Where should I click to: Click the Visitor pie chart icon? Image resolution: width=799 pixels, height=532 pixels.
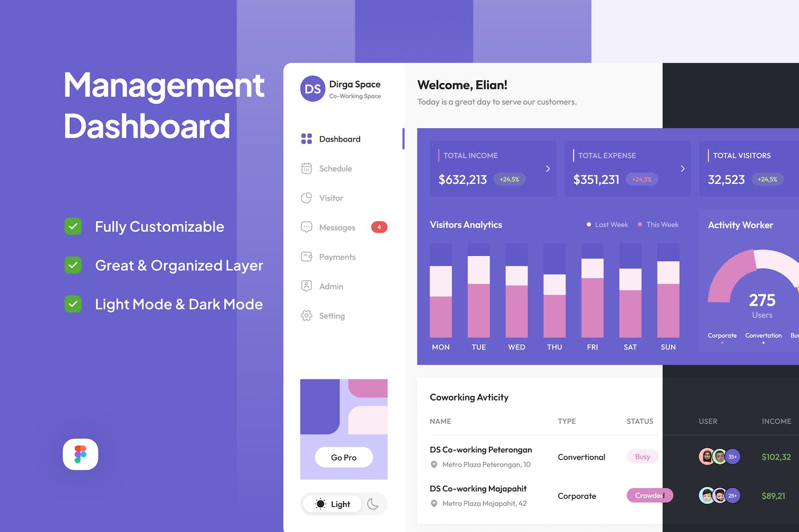tap(306, 198)
